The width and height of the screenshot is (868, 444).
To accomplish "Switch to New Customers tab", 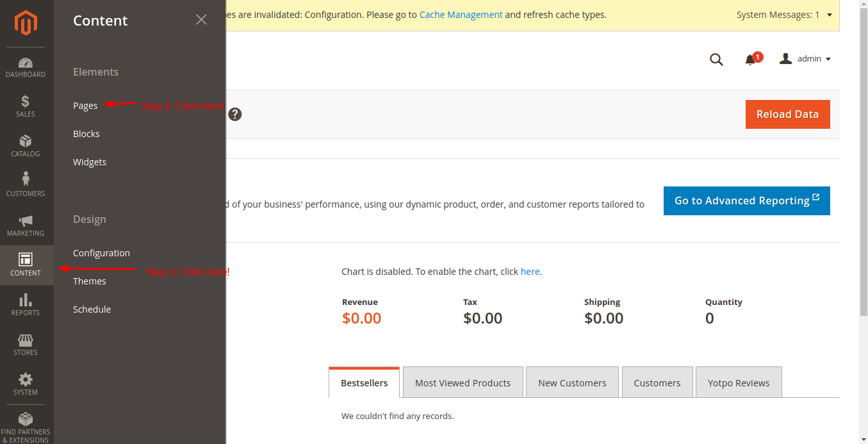I will (572, 382).
